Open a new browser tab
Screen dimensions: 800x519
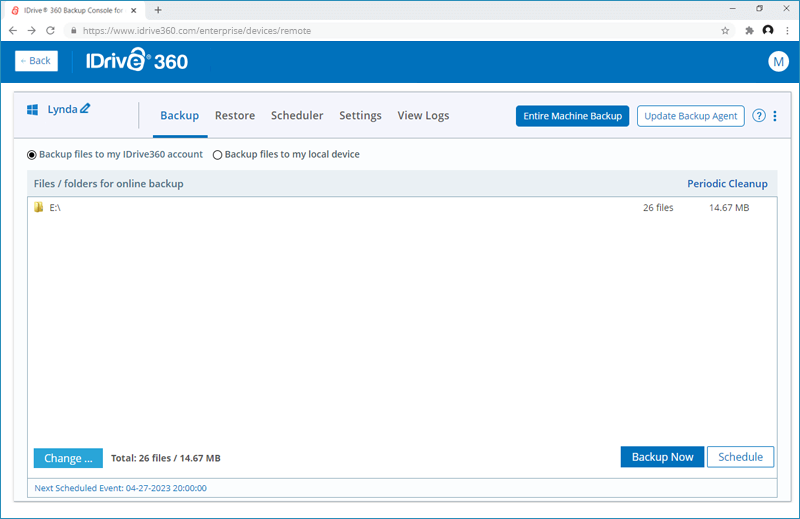158,10
